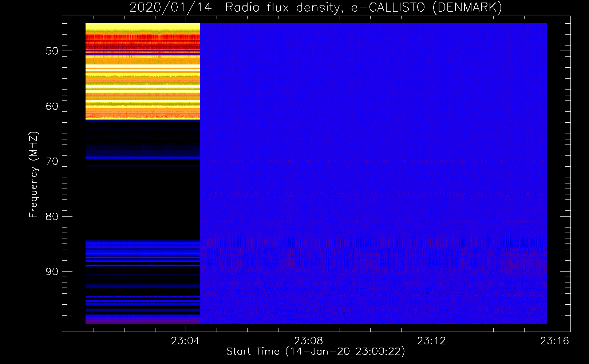Select the 60 frequency tick label
589x364 pixels.
[52, 106]
